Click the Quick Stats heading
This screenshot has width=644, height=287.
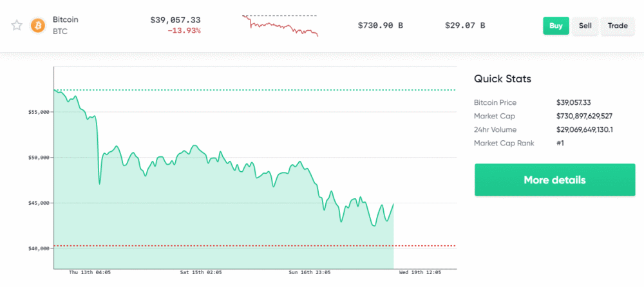click(502, 79)
